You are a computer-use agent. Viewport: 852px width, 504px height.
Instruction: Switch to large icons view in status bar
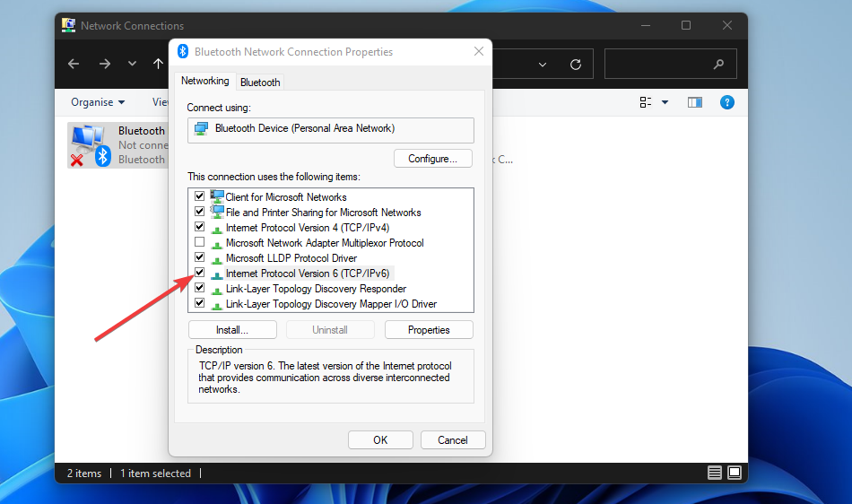click(735, 473)
